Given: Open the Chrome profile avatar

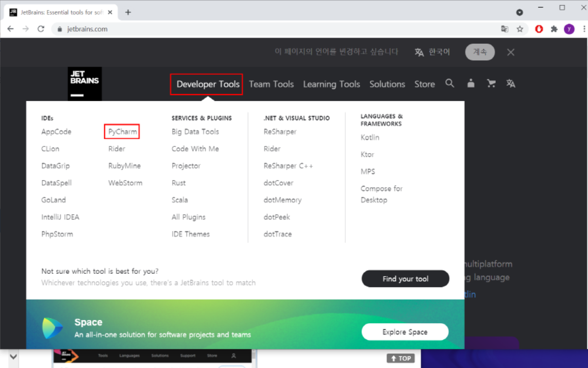Looking at the screenshot, I should [x=569, y=29].
